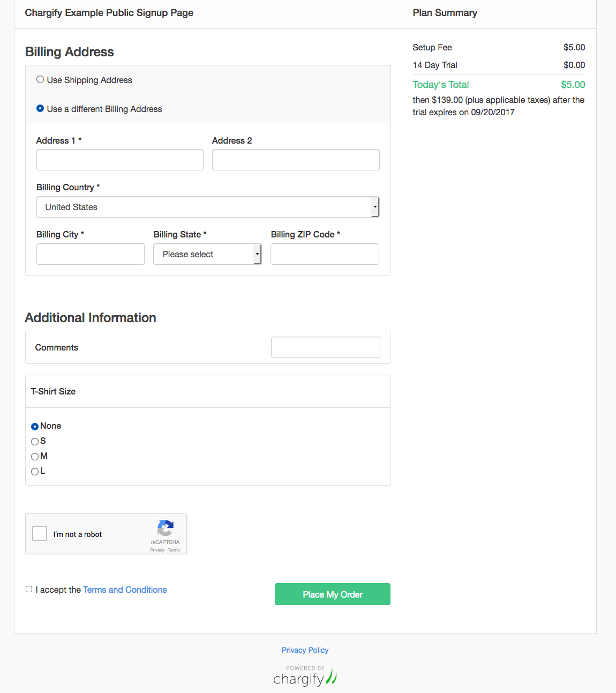This screenshot has width=616, height=693.
Task: Click the Billing City field
Action: [x=90, y=254]
